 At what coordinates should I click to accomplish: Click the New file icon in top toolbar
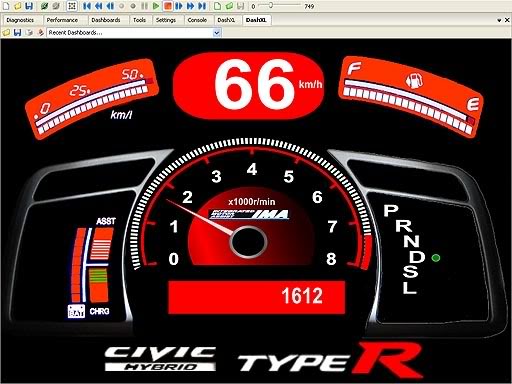(6, 6)
